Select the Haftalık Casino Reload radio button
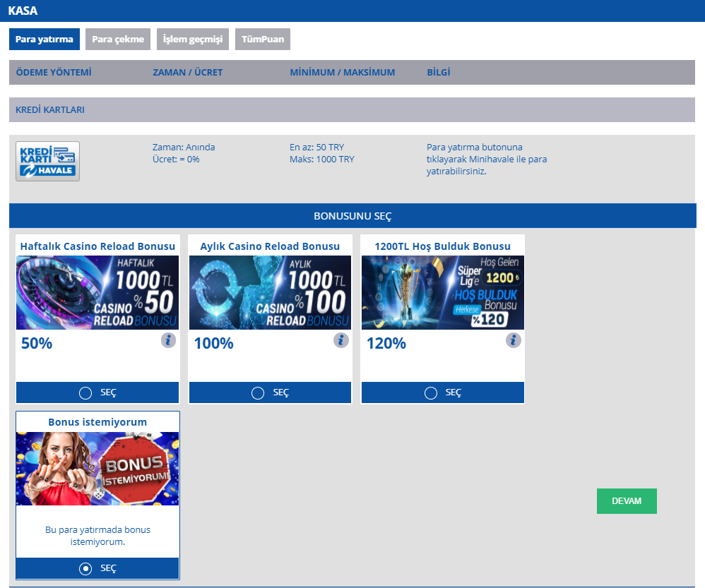This screenshot has height=588, width=705. coord(85,393)
